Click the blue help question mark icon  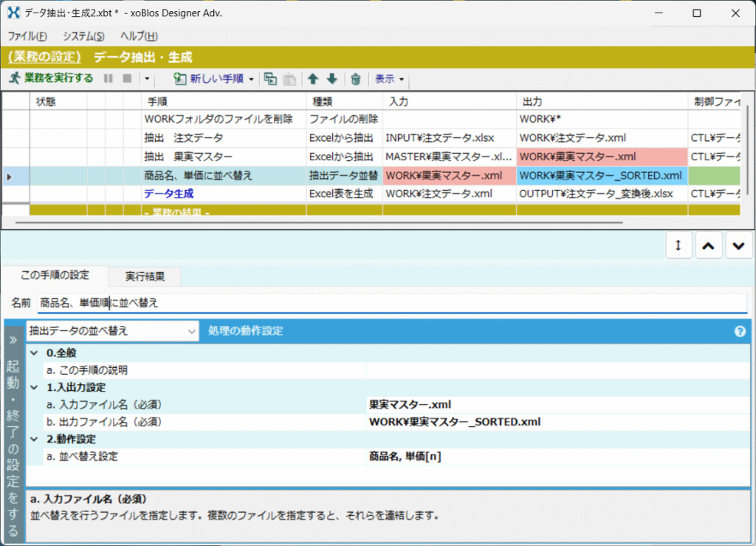[740, 331]
